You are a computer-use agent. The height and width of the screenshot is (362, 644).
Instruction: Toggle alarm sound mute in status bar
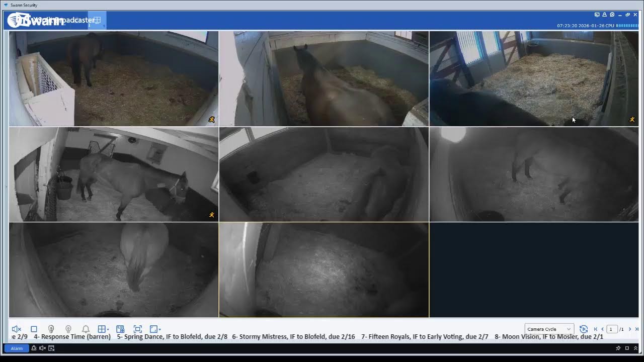pos(42,348)
